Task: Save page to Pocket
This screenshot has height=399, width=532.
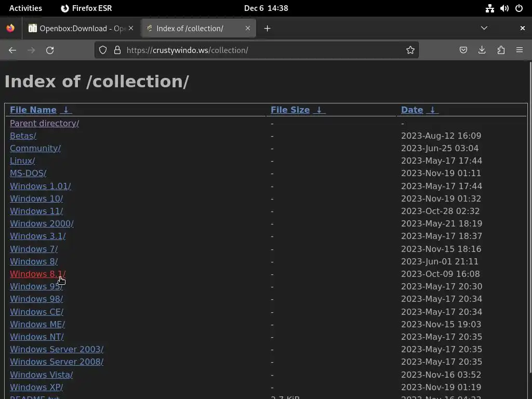Action: click(x=463, y=50)
